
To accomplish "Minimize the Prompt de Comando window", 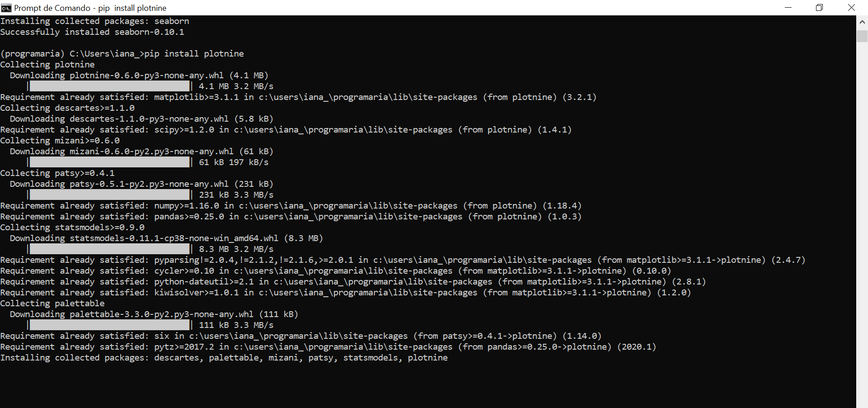I will (788, 8).
